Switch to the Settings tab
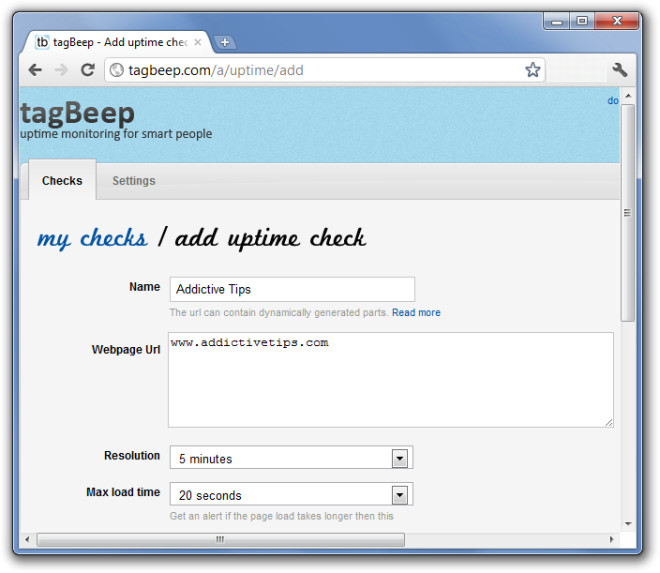This screenshot has width=660, height=573. tap(134, 181)
